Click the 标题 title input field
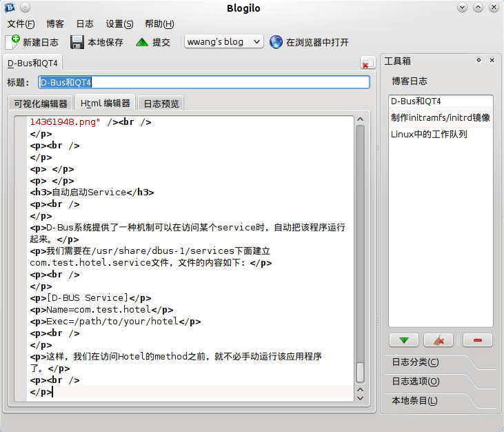 click(204, 82)
